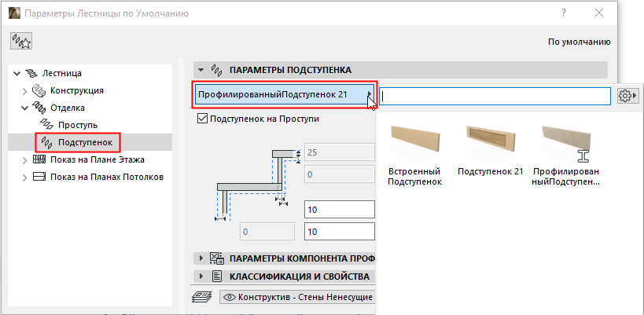Open the help question mark button
The width and height of the screenshot is (644, 315).
coord(565,13)
